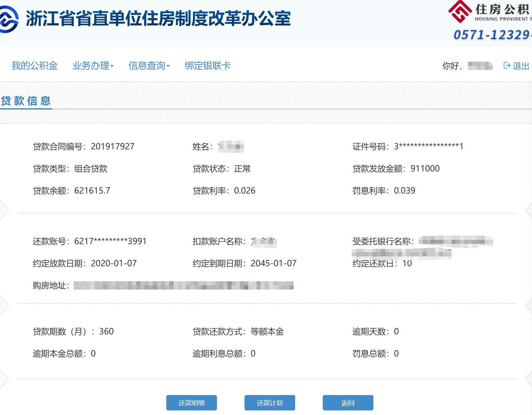532x415 pixels.
Task: Click the disbursed amount 911000
Action: tap(425, 168)
